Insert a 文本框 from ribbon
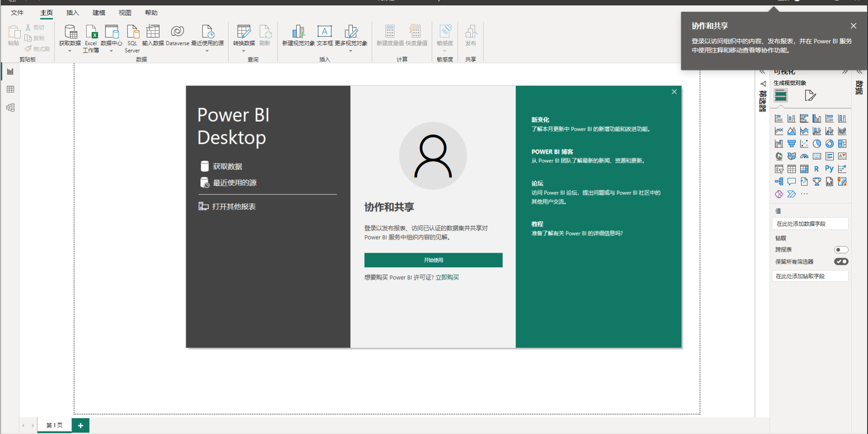Screen dimensions: 868x434 (x=325, y=35)
